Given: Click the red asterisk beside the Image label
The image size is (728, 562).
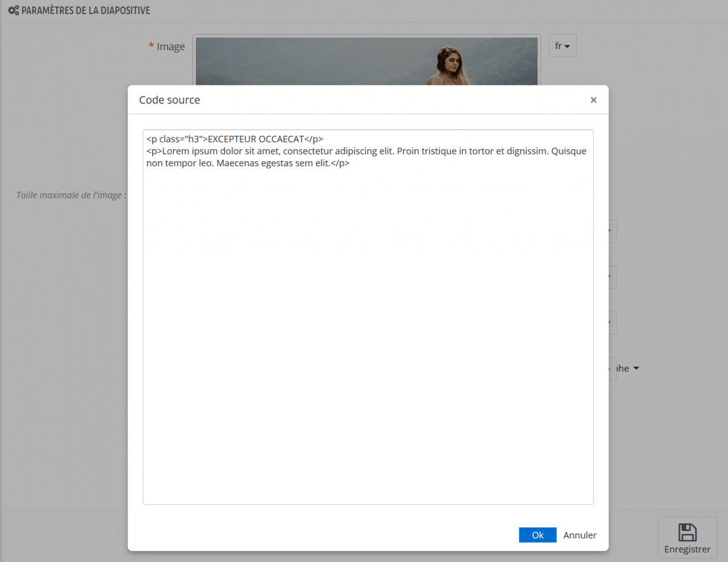Looking at the screenshot, I should (x=150, y=46).
